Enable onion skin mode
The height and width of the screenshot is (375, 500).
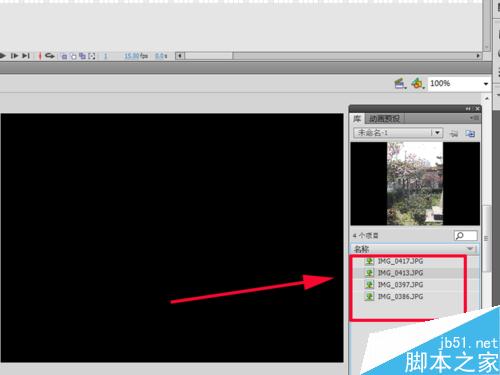(x=64, y=56)
